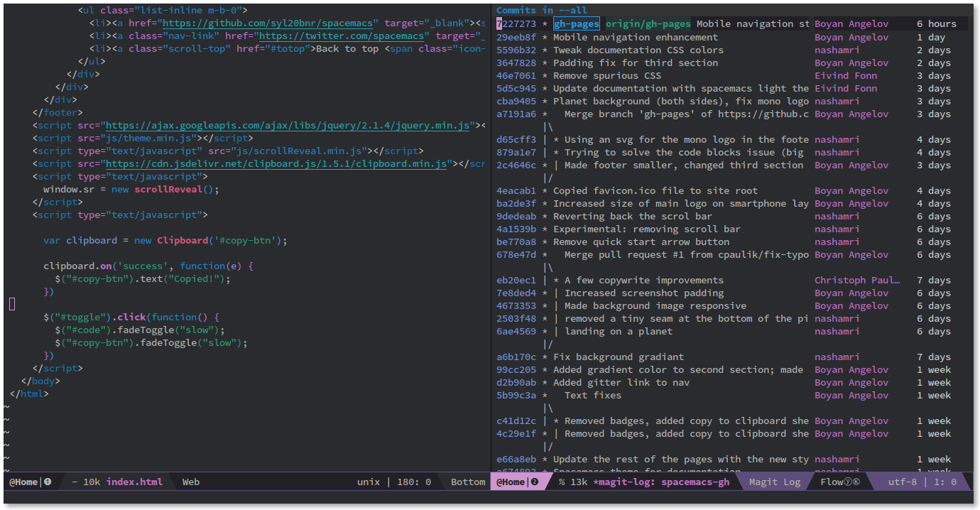The height and width of the screenshot is (510, 980).
Task: Click the utf-8 encoding indicator
Action: point(902,482)
